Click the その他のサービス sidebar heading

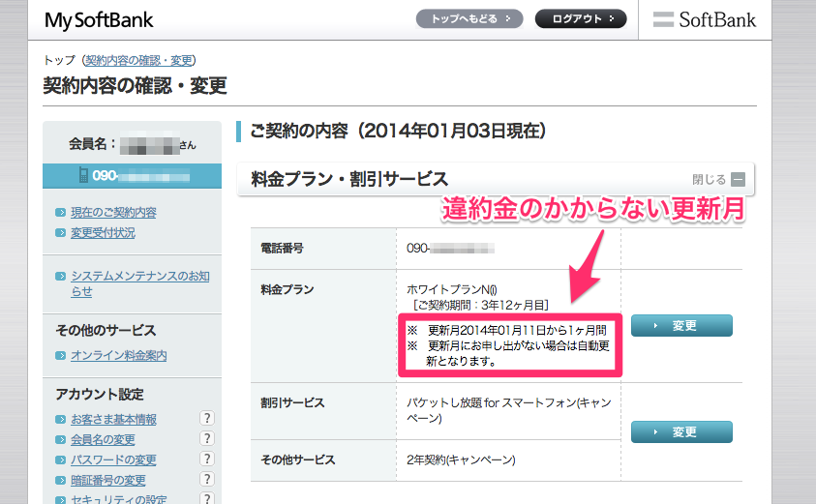(x=106, y=330)
